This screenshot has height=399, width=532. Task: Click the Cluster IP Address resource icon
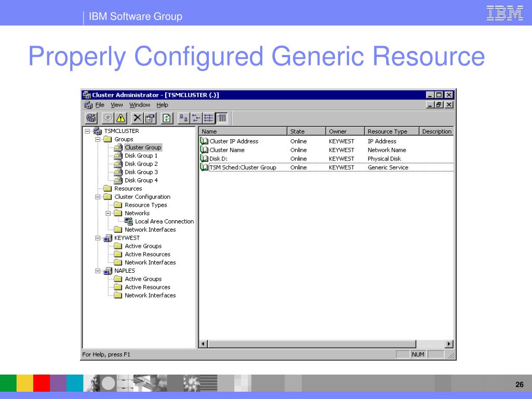[204, 141]
